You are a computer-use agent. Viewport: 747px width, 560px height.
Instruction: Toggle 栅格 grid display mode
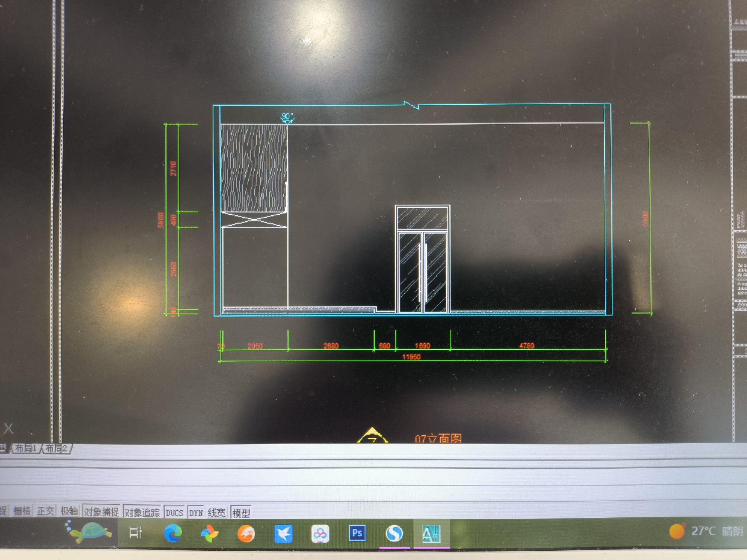[x=22, y=511]
